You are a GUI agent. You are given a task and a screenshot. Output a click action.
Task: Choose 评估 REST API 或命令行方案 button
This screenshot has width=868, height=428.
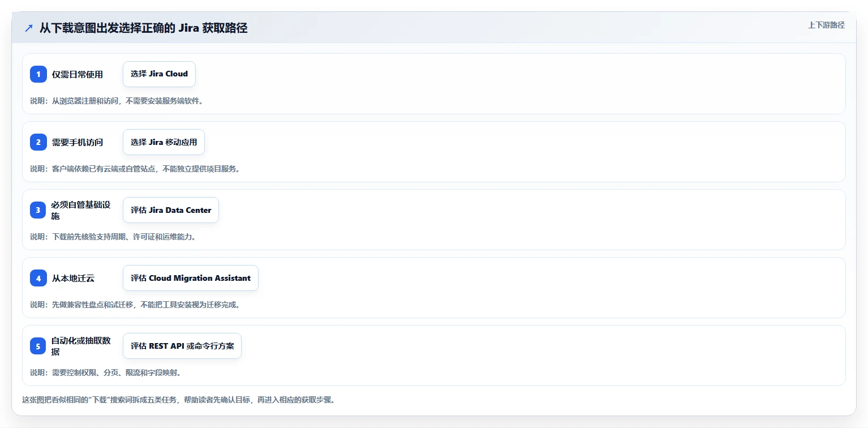click(x=182, y=346)
